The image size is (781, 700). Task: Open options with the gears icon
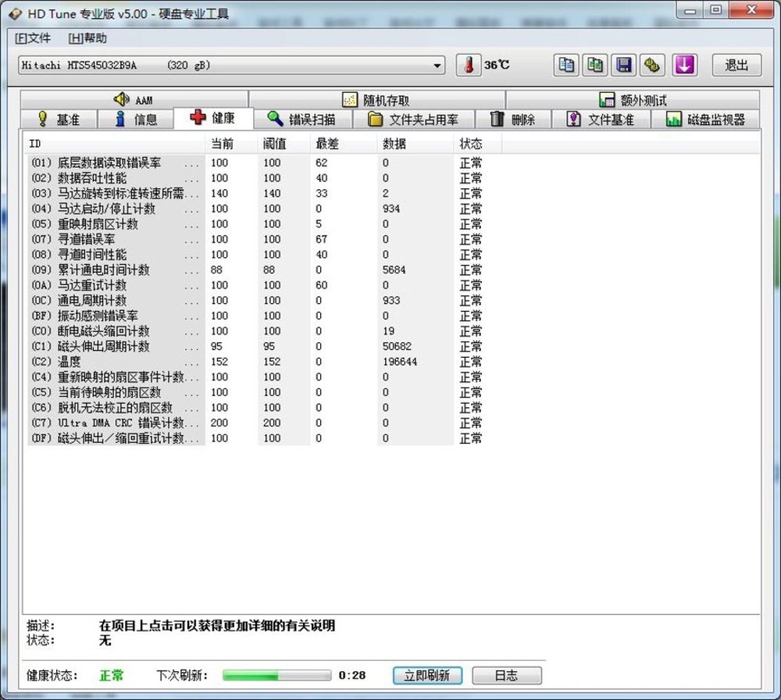[652, 65]
